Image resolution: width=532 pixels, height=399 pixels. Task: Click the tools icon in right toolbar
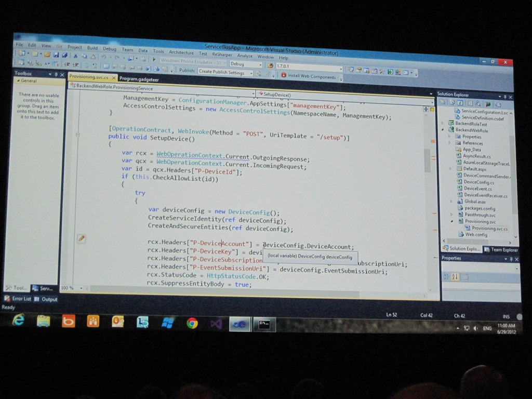click(382, 71)
